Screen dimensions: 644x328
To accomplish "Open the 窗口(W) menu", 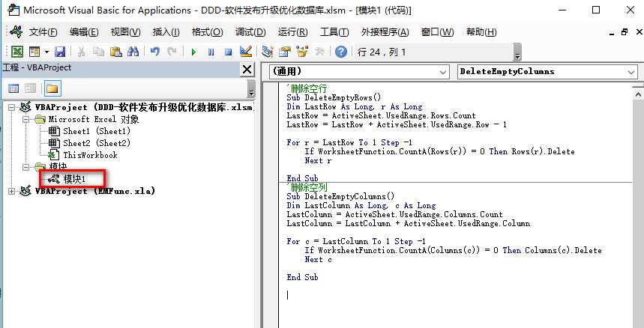I will [x=437, y=32].
